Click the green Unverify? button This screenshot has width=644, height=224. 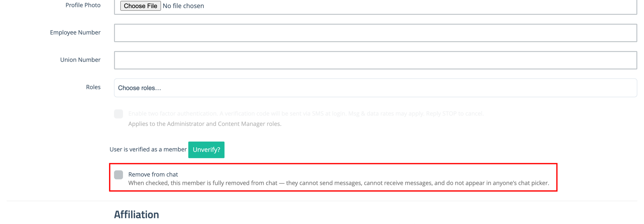tap(206, 150)
